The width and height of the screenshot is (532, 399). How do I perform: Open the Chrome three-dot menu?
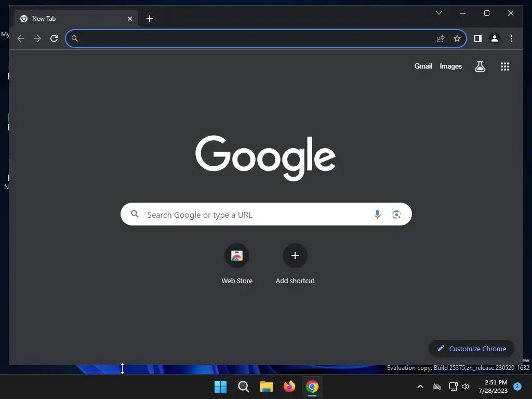[511, 38]
